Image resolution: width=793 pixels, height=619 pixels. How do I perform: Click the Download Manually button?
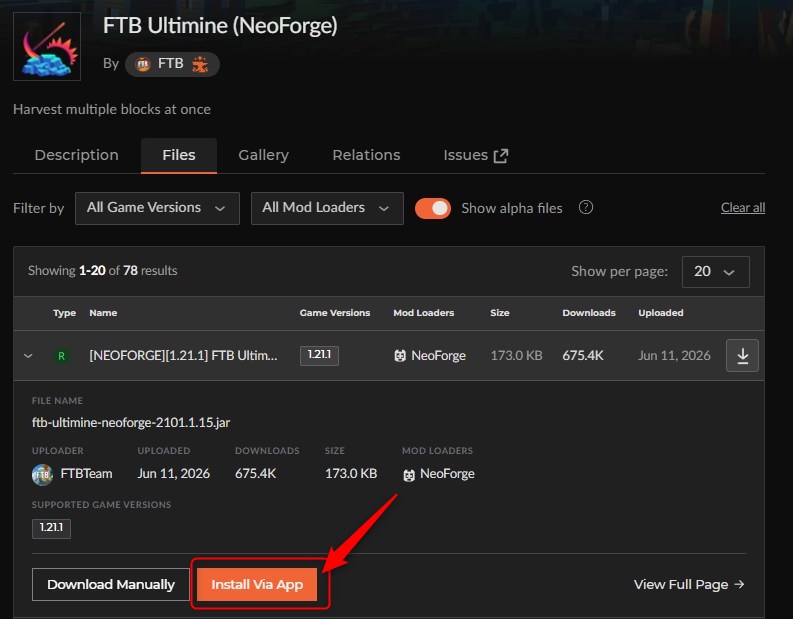tap(111, 585)
